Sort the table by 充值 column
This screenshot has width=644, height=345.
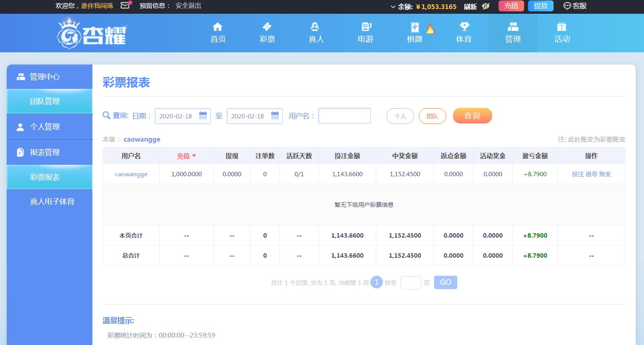click(x=186, y=156)
